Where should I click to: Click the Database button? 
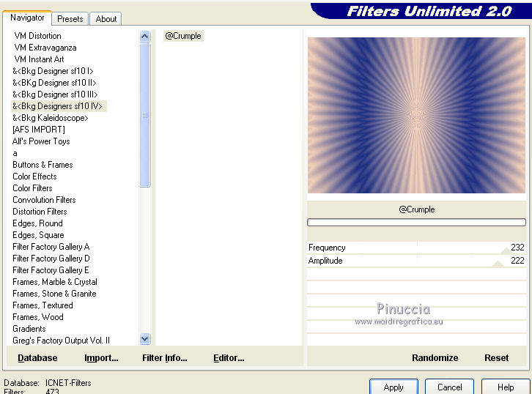pyautogui.click(x=37, y=358)
